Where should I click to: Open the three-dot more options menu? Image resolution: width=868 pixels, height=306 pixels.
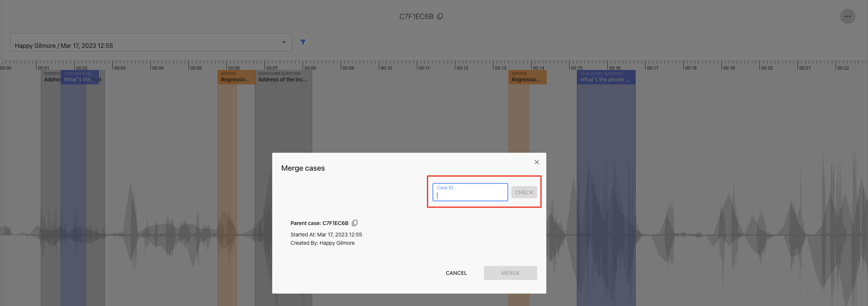[x=847, y=16]
